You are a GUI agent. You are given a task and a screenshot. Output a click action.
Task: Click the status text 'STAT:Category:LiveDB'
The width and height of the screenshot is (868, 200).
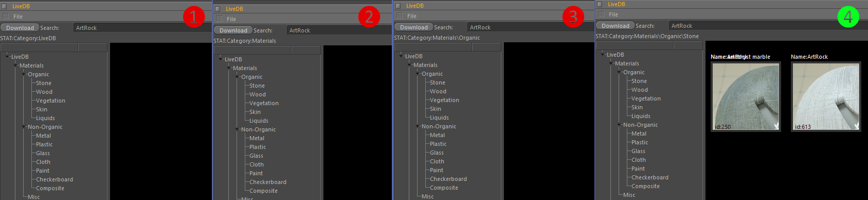(x=28, y=38)
